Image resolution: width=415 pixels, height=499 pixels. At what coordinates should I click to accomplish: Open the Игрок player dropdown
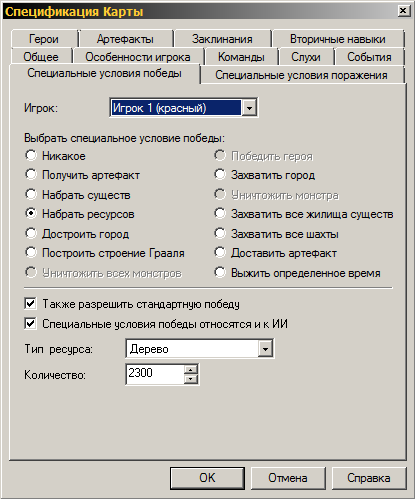point(249,108)
